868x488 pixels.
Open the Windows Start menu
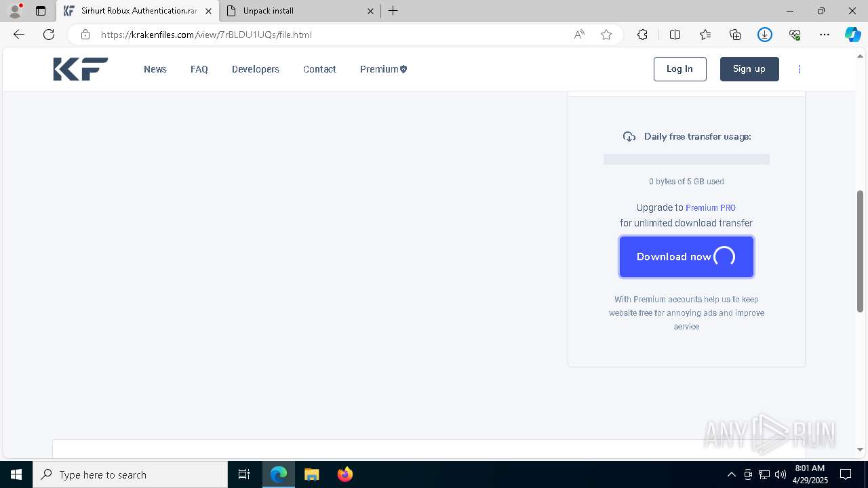point(16,474)
